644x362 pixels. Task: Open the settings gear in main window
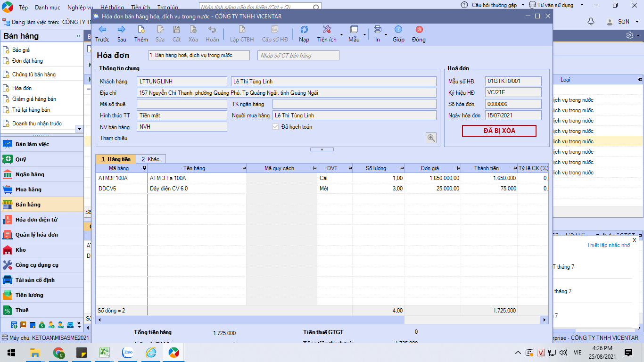coord(630,36)
